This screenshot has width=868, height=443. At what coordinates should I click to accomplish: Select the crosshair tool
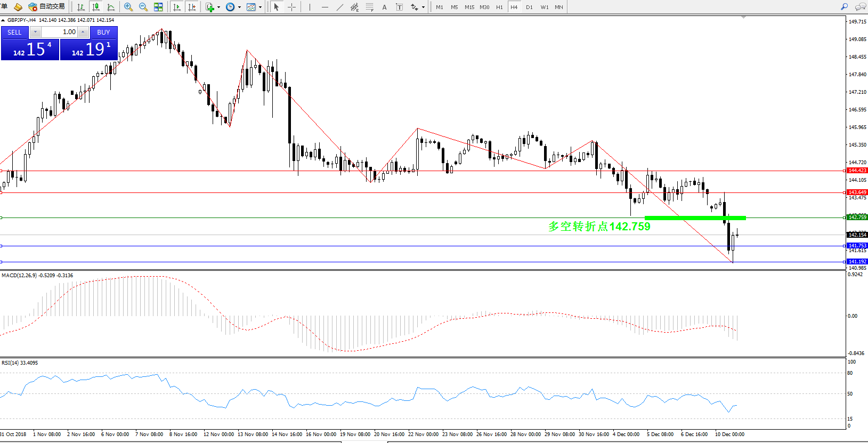click(292, 7)
